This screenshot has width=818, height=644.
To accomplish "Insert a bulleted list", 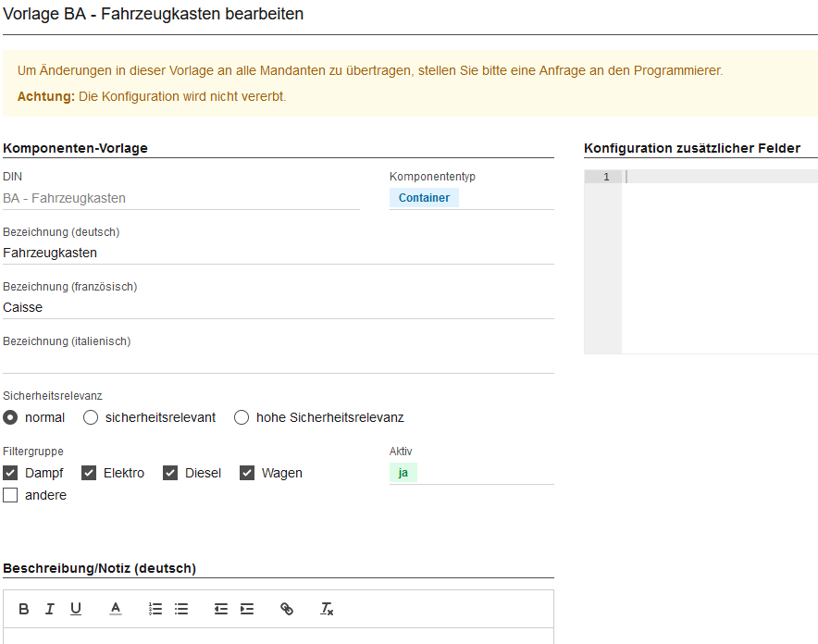I will tap(181, 609).
